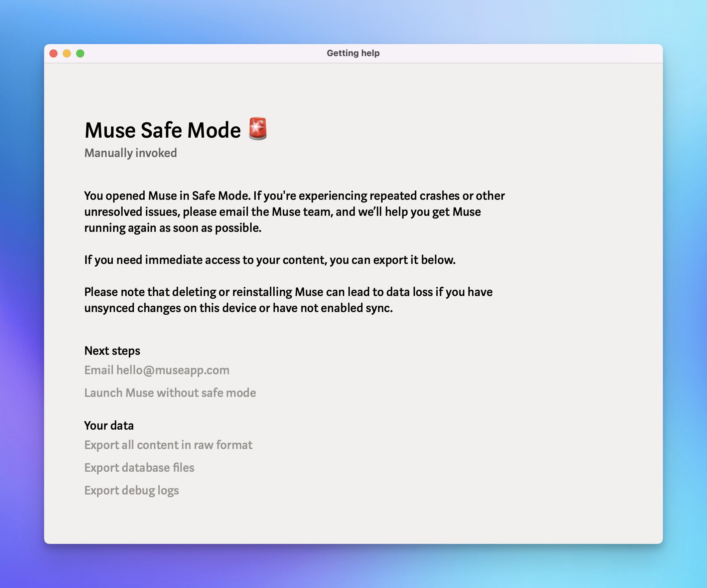Minimize the window with yellow button
The image size is (707, 588).
pos(67,53)
